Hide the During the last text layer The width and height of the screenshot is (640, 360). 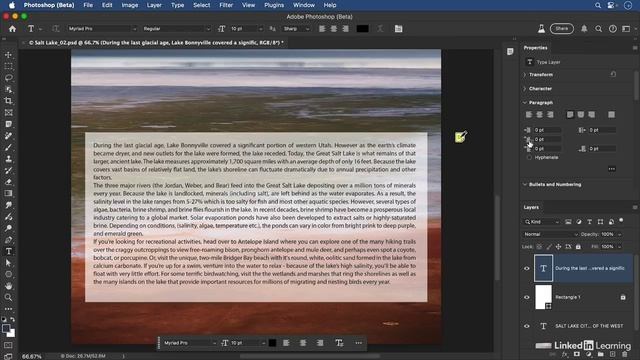click(x=527, y=268)
